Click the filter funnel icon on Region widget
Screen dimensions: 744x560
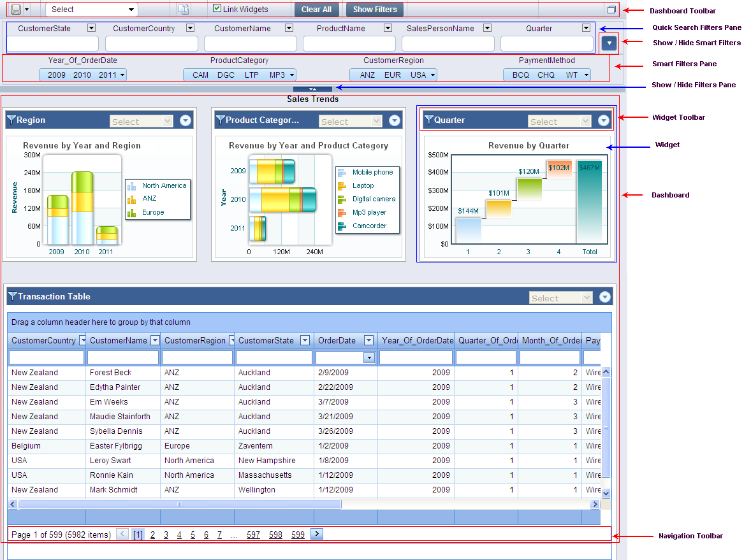tap(11, 120)
